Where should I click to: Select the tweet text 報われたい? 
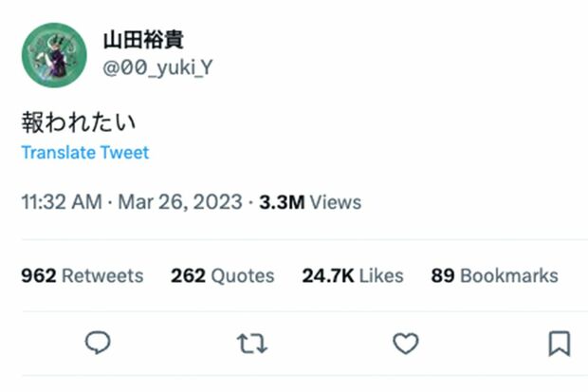(x=79, y=122)
